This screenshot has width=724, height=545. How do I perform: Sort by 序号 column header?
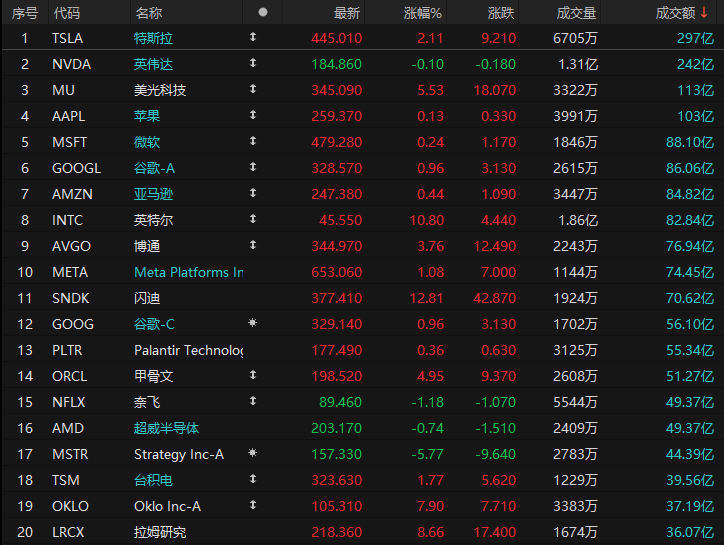25,13
